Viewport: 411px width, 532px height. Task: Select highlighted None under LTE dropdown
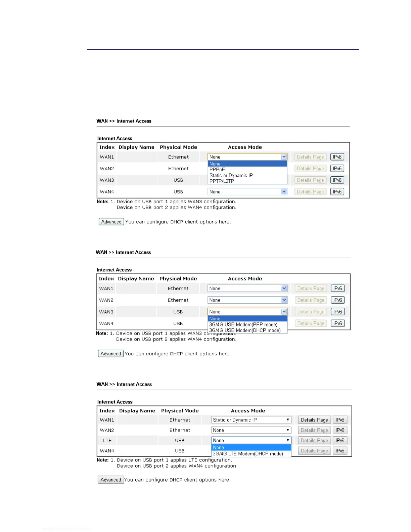click(x=251, y=447)
